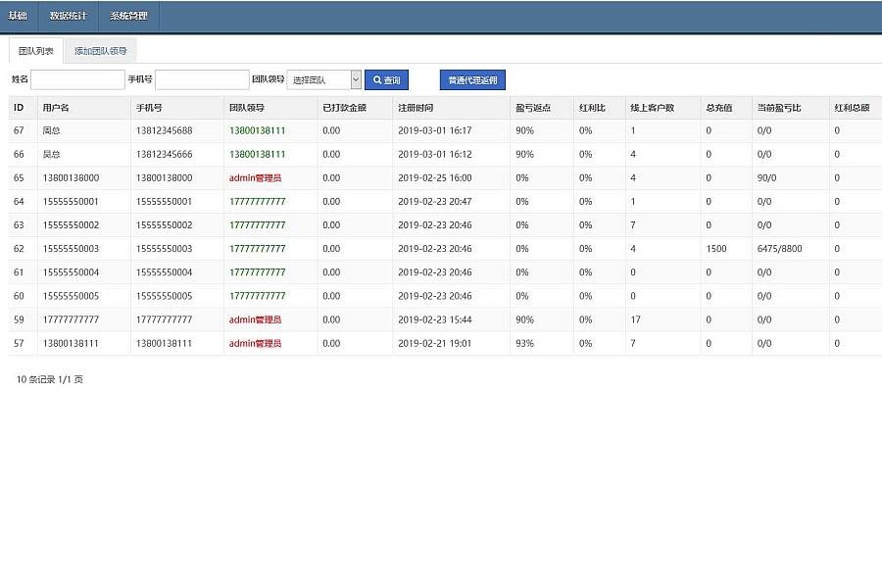882x588 pixels.
Task: Open admin管理员 link in row 59
Action: tap(255, 319)
